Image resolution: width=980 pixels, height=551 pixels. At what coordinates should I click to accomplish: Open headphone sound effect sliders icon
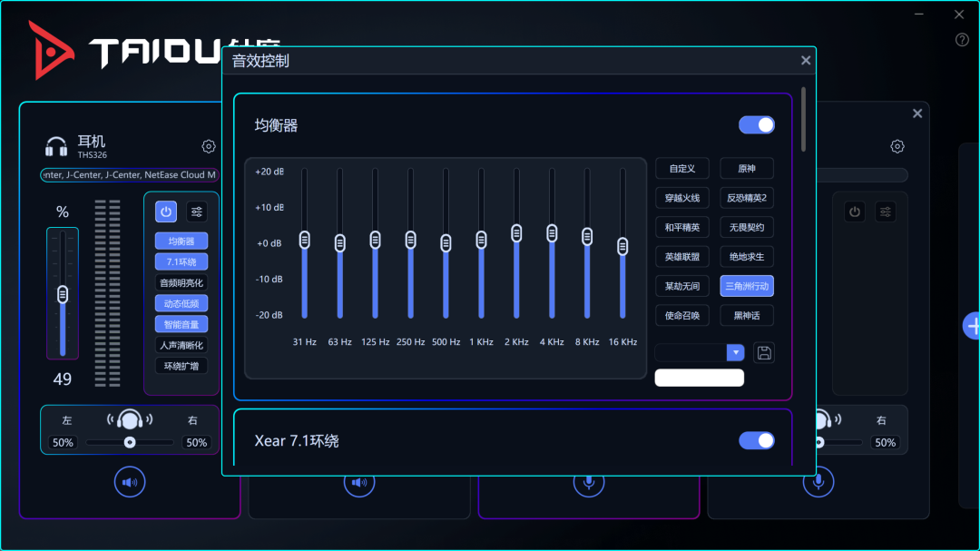coord(197,212)
